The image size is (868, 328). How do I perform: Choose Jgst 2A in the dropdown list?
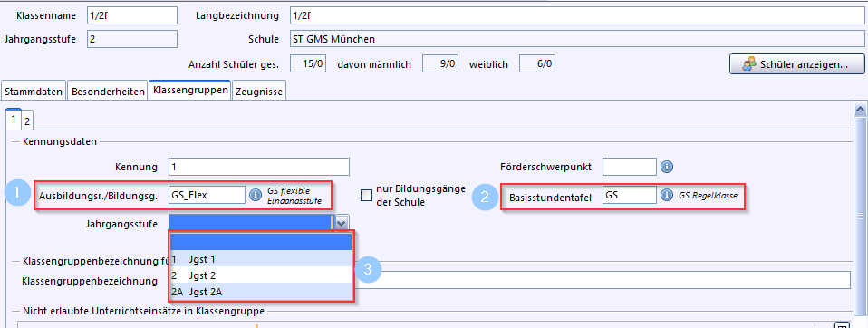pyautogui.click(x=261, y=292)
